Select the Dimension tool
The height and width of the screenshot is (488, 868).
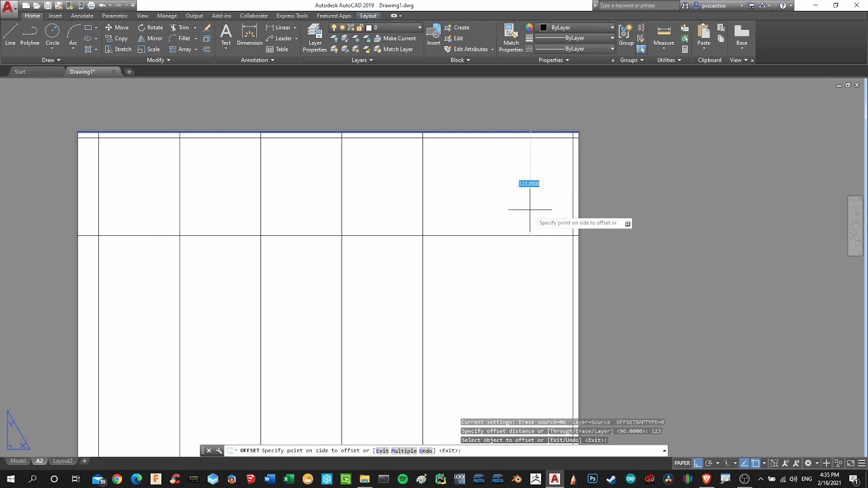pyautogui.click(x=250, y=35)
